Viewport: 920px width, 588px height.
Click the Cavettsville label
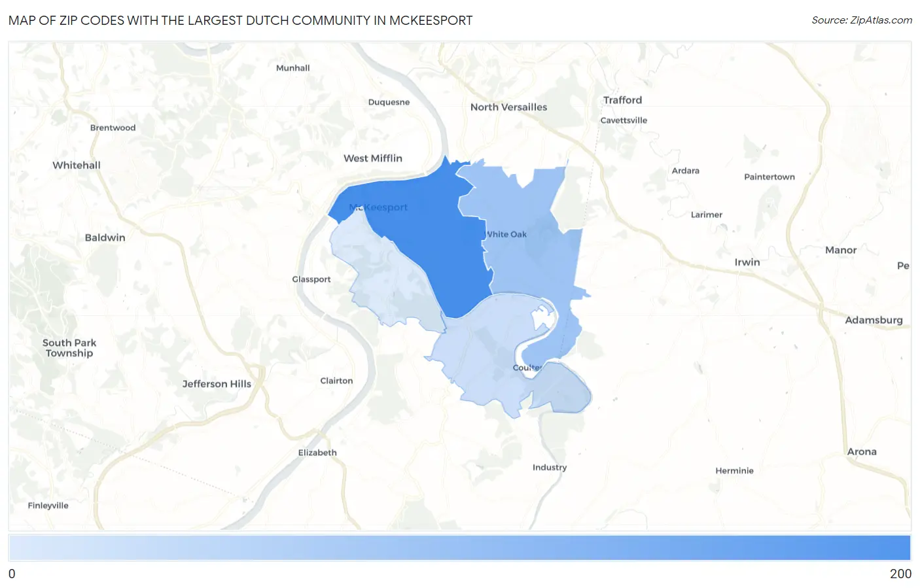point(624,120)
